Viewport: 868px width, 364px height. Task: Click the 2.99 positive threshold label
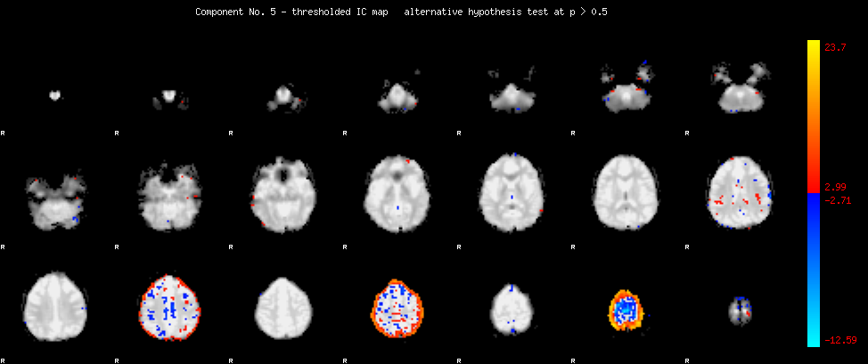click(835, 187)
